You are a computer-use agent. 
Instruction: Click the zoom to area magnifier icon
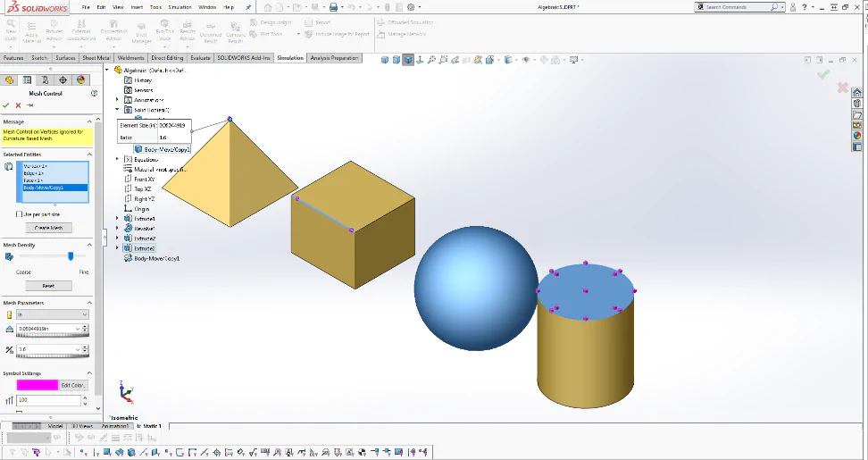pos(443,60)
